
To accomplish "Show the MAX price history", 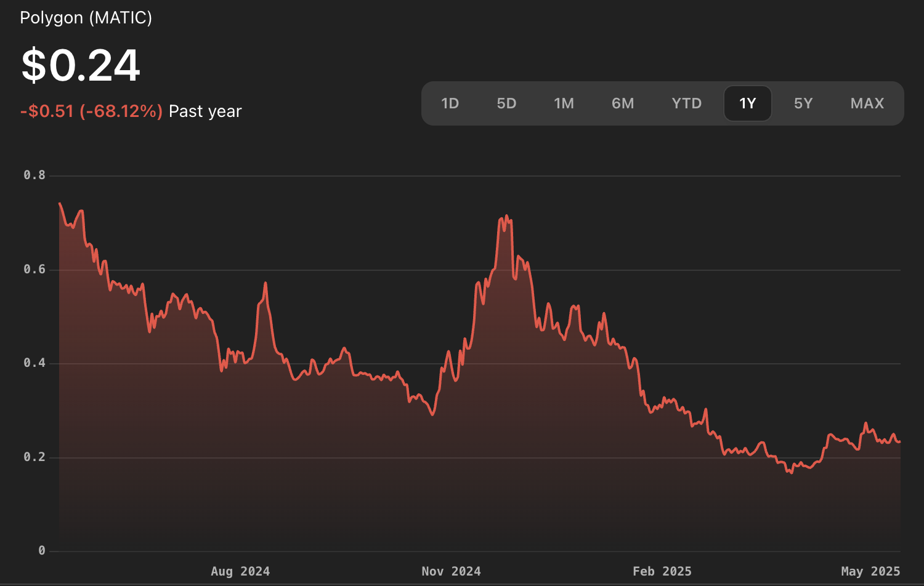I will [x=867, y=103].
